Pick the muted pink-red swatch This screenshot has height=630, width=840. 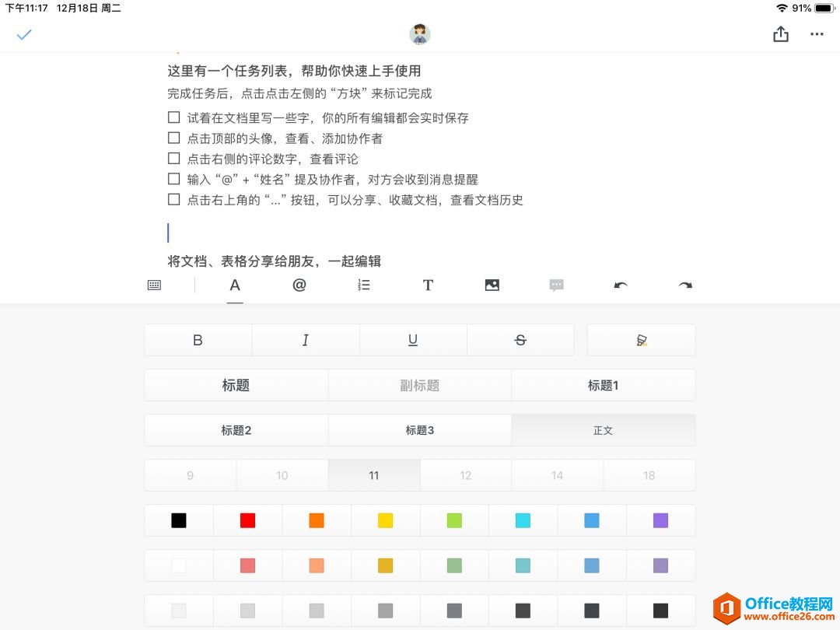247,565
